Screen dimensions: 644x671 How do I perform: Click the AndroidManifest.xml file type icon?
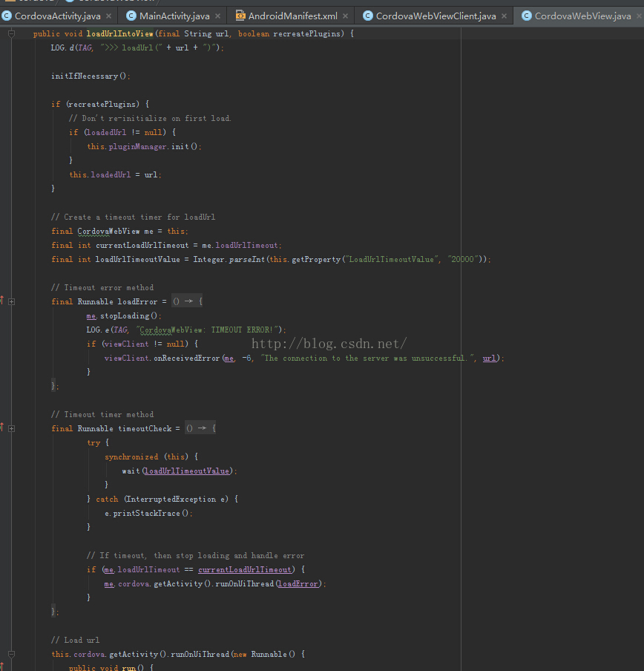point(240,16)
